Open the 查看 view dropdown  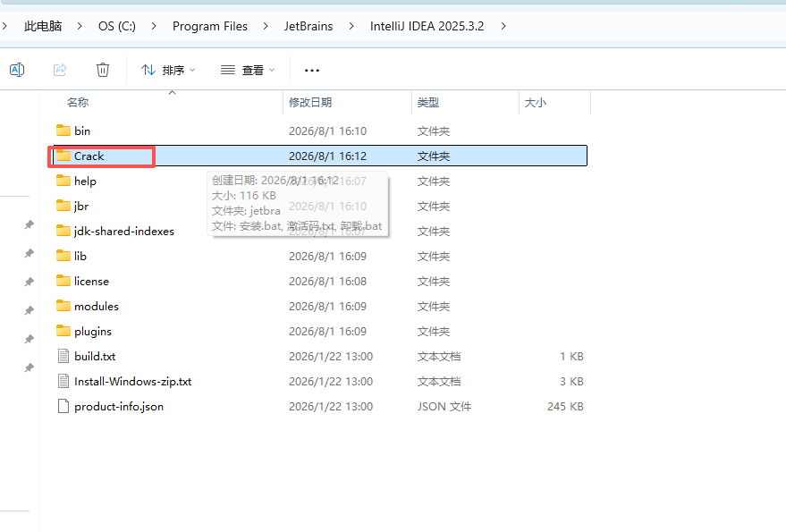pos(248,71)
